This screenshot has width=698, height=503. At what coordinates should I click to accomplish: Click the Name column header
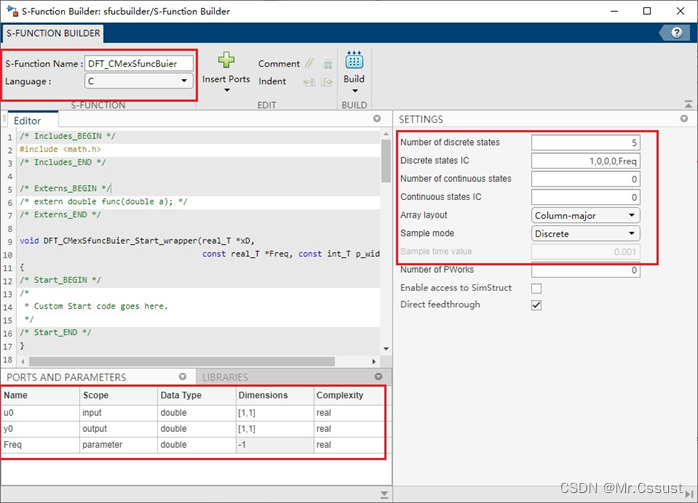(x=40, y=395)
